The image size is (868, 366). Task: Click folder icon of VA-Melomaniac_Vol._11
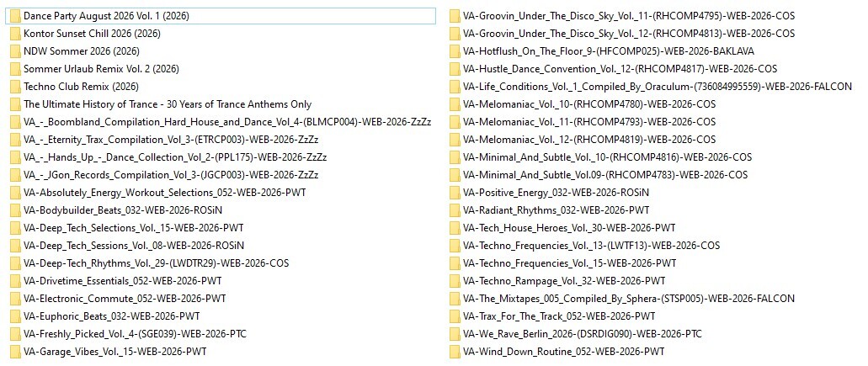coord(455,122)
